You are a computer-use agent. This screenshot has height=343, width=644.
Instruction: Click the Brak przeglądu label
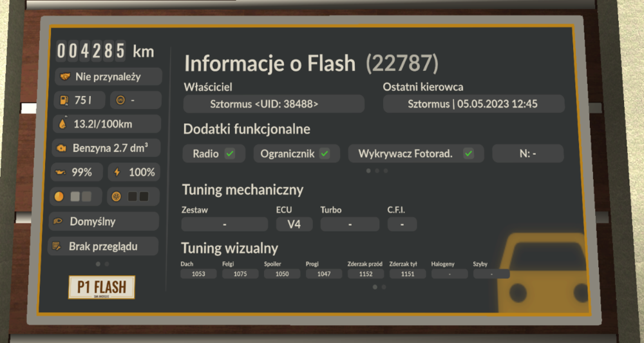(x=103, y=246)
